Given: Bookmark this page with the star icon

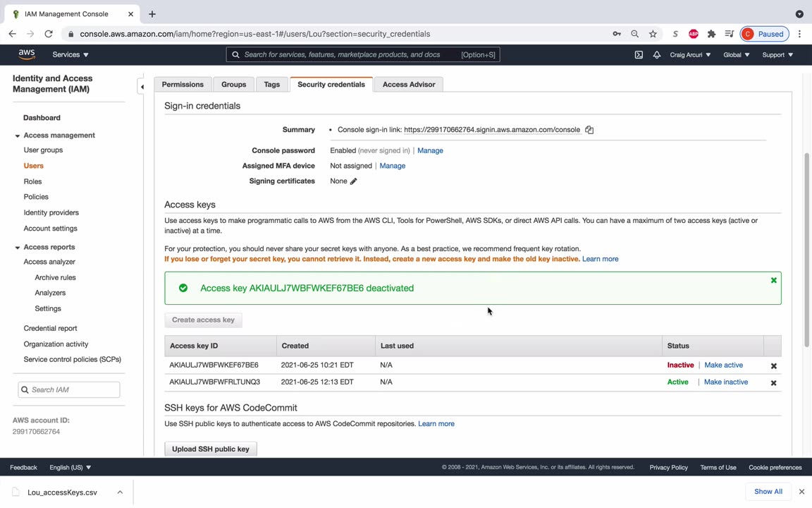Looking at the screenshot, I should tap(653, 34).
